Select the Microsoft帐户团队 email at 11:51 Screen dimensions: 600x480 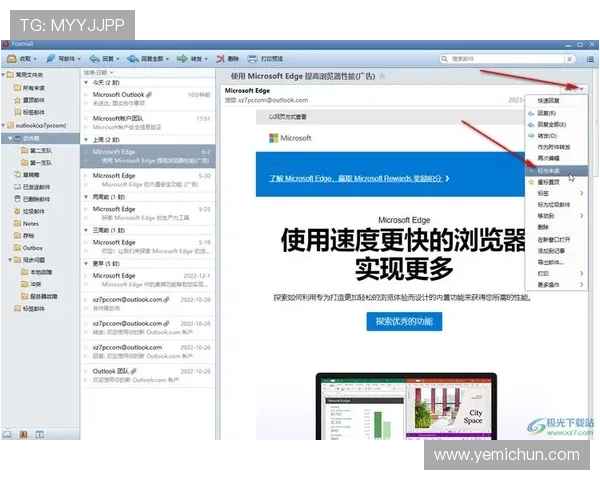coord(148,123)
